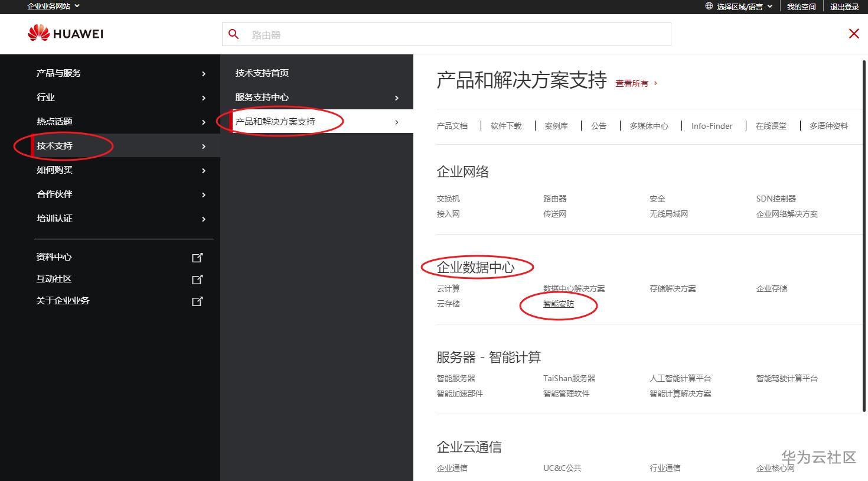Open 传送网 link
868x481 pixels.
(x=554, y=214)
